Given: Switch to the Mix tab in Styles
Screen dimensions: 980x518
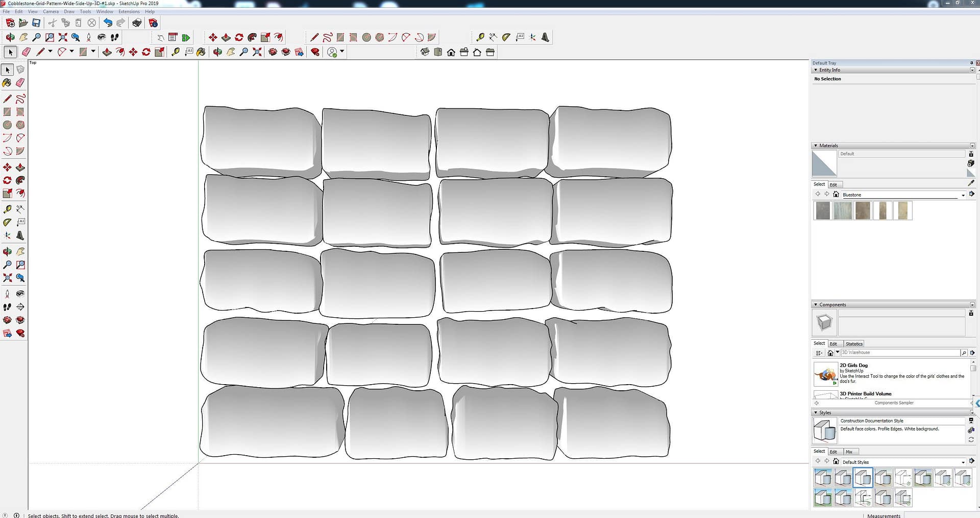Looking at the screenshot, I should point(849,452).
